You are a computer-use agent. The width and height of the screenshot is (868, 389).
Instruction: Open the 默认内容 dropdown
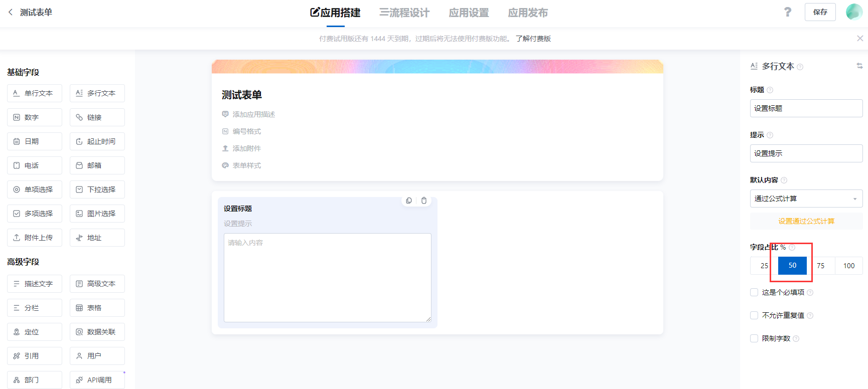coord(806,199)
